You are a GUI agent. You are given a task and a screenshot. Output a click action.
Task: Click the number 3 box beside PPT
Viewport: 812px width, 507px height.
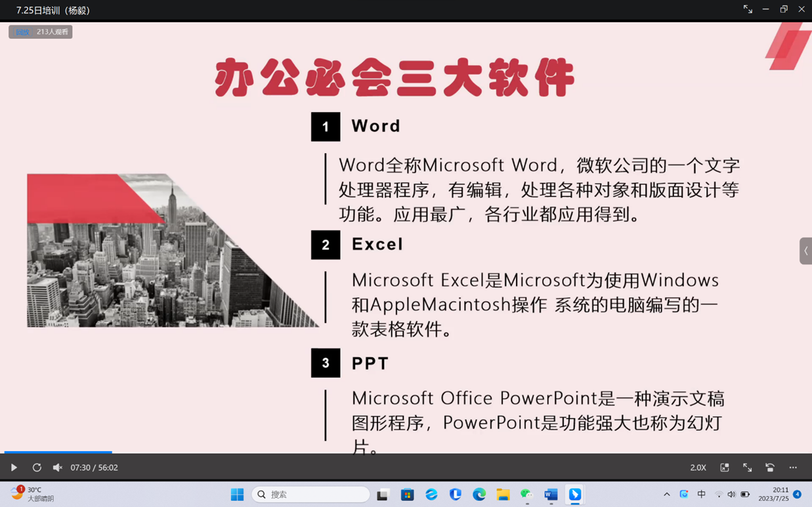click(x=326, y=363)
